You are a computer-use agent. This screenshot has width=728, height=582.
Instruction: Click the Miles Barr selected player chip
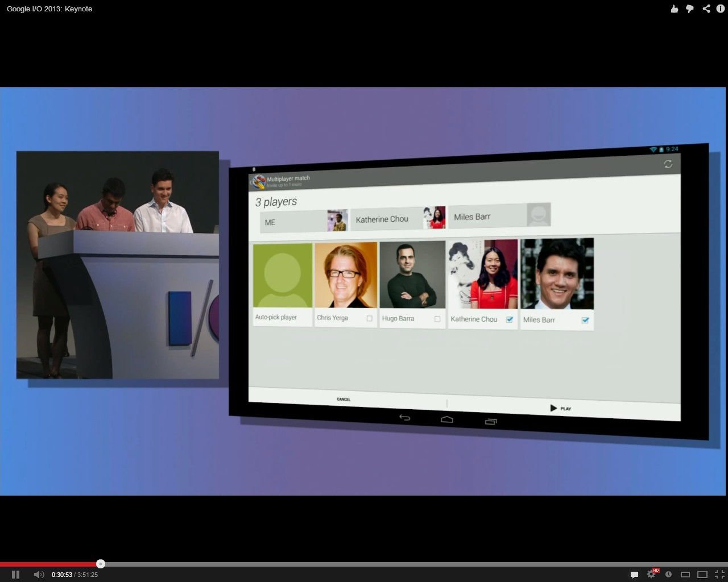tap(499, 215)
